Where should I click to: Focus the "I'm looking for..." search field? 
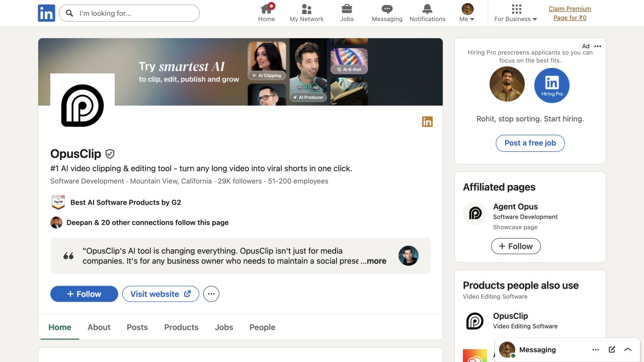129,13
